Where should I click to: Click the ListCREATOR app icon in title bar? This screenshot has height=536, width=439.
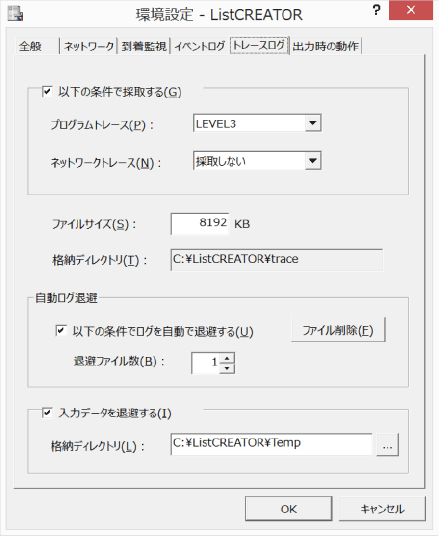click(15, 14)
